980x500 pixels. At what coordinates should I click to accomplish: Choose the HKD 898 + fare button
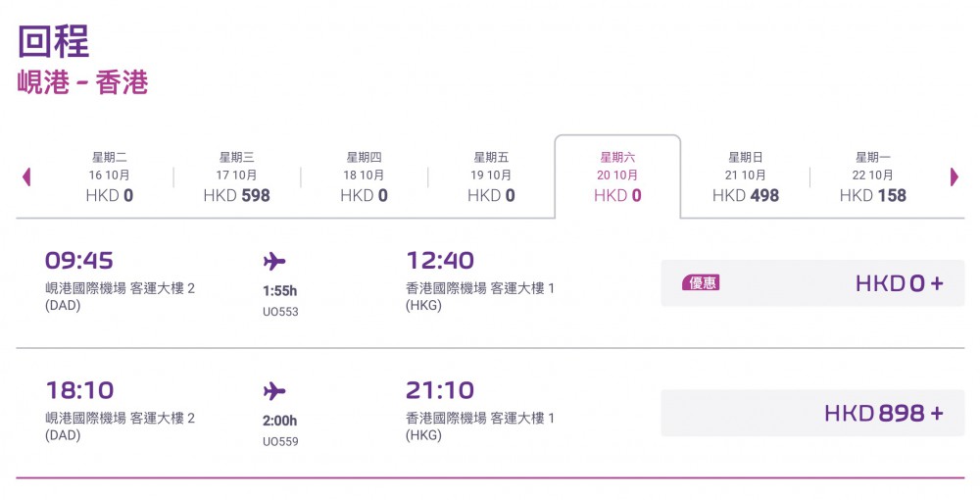[x=812, y=414]
